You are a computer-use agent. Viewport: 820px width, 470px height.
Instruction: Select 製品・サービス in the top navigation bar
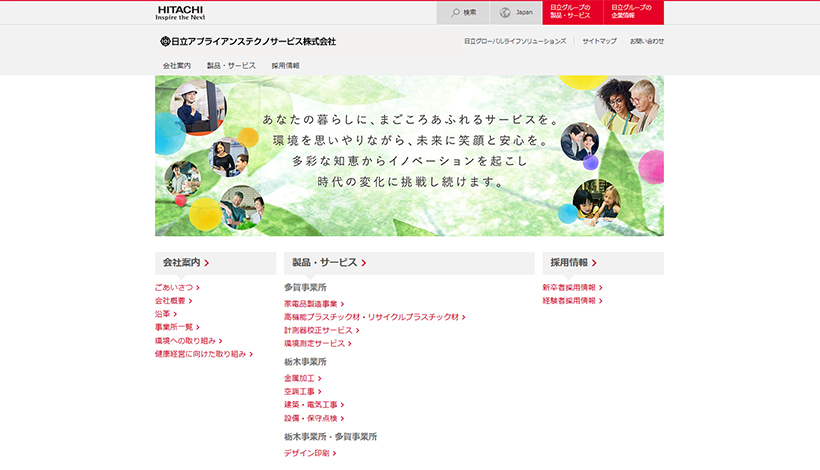(x=231, y=66)
